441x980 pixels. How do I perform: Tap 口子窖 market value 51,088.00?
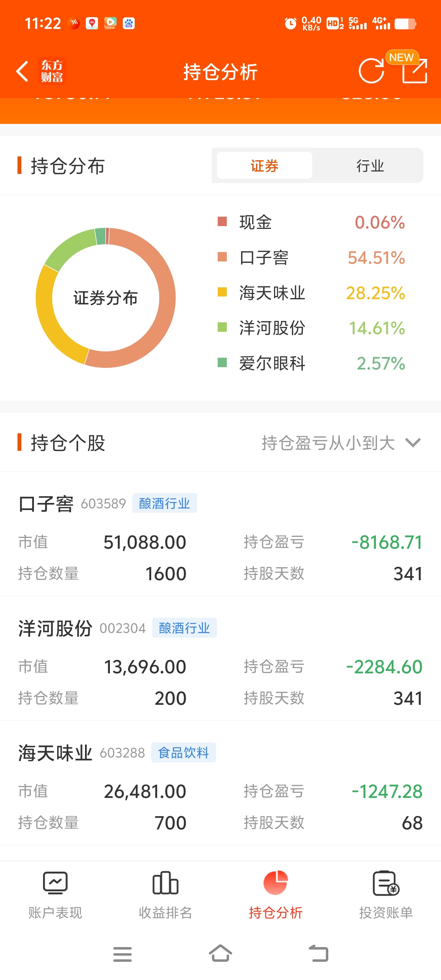click(x=145, y=542)
